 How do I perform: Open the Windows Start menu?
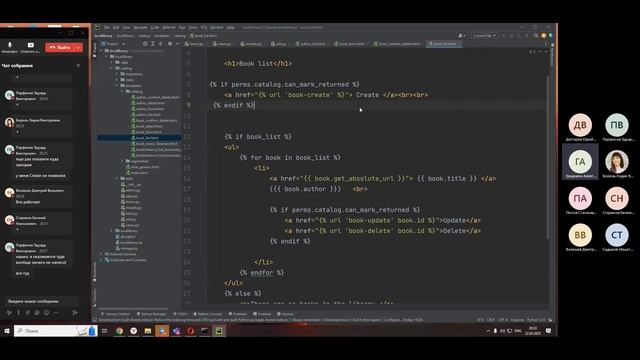click(x=7, y=331)
